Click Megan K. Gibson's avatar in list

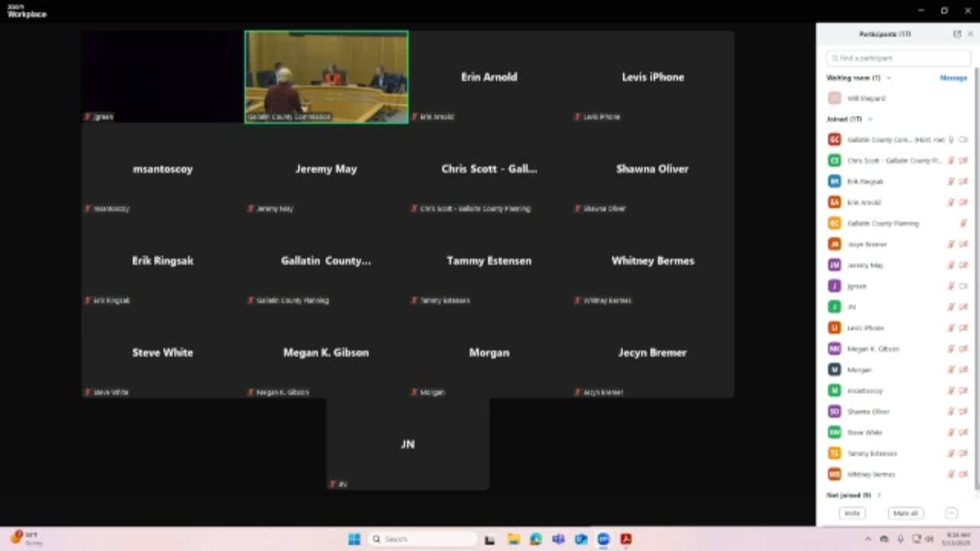click(x=835, y=348)
